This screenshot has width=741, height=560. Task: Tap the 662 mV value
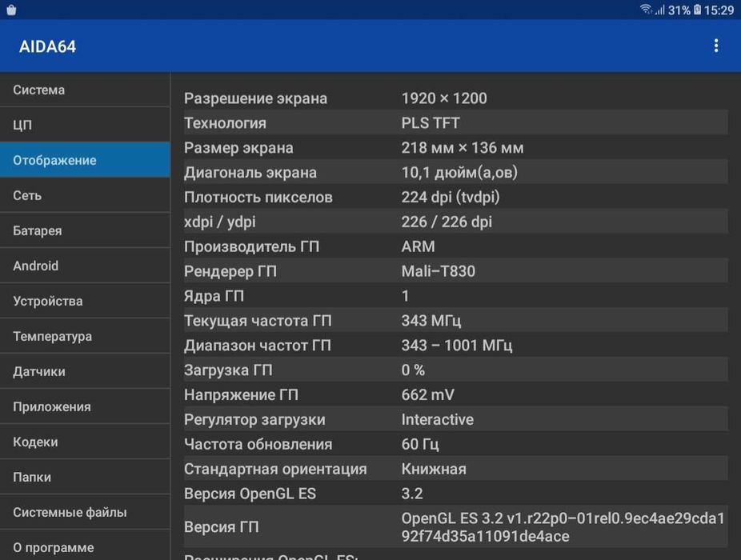427,394
